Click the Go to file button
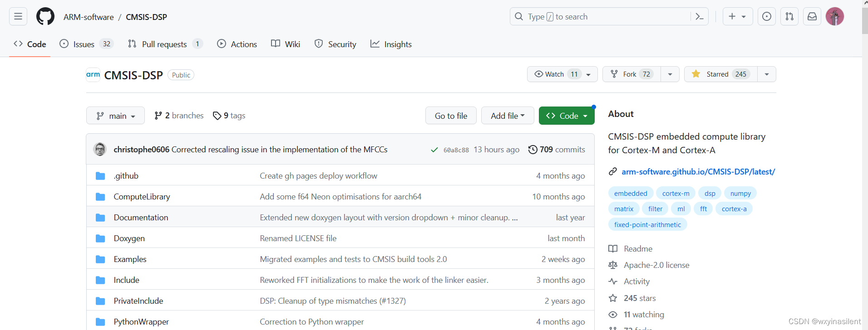This screenshot has width=868, height=330. tap(451, 116)
